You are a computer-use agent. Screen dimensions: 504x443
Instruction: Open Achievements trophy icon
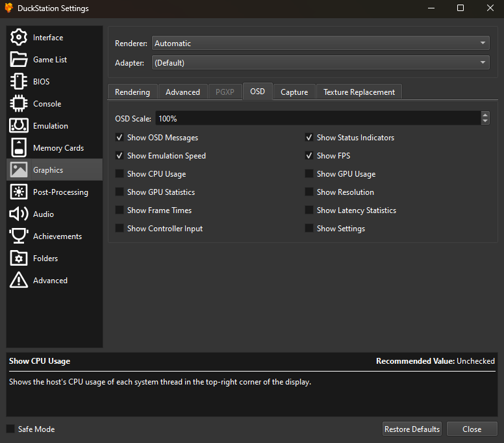coord(19,236)
